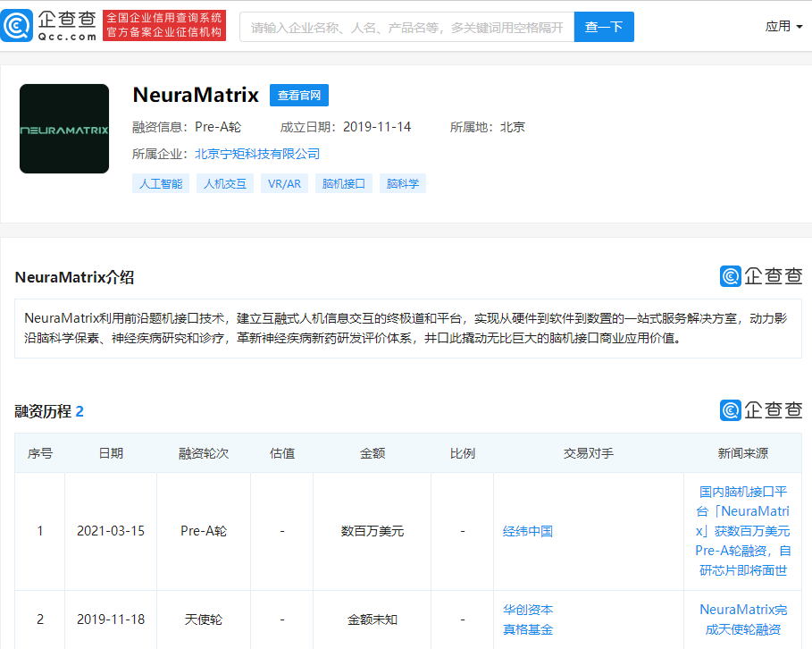
Task: Click the 所属地 北京 text
Action: tap(488, 127)
